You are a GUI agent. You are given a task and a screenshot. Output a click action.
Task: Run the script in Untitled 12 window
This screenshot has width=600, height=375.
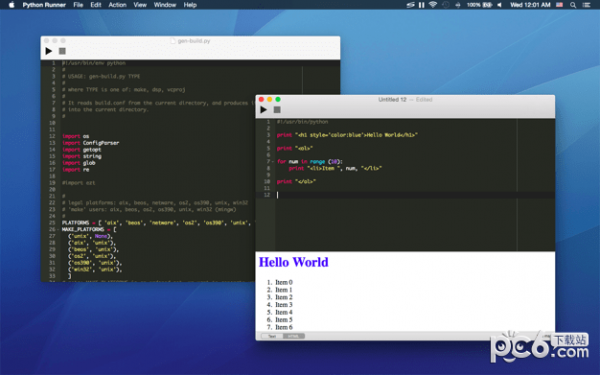(263, 110)
